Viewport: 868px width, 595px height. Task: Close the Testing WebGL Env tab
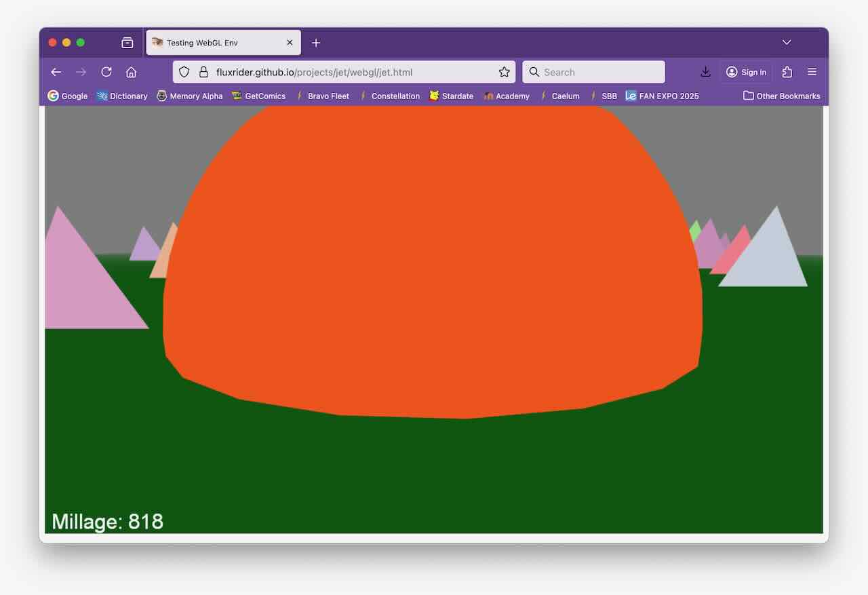tap(290, 43)
